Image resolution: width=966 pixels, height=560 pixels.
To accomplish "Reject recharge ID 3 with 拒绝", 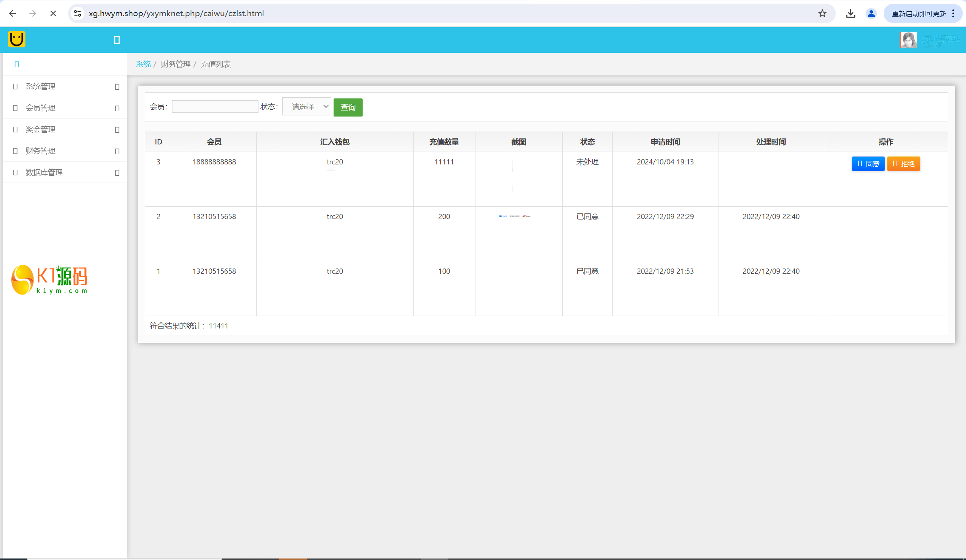I will (903, 164).
